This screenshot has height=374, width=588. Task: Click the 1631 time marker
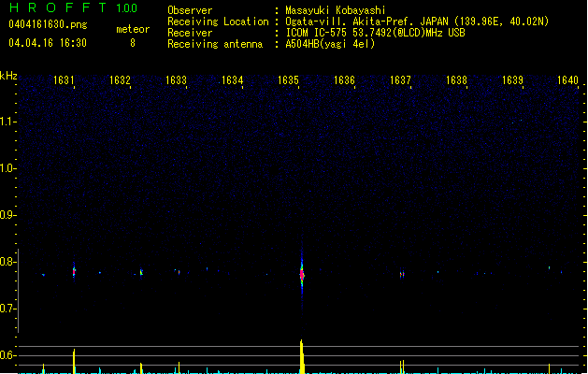[65, 80]
